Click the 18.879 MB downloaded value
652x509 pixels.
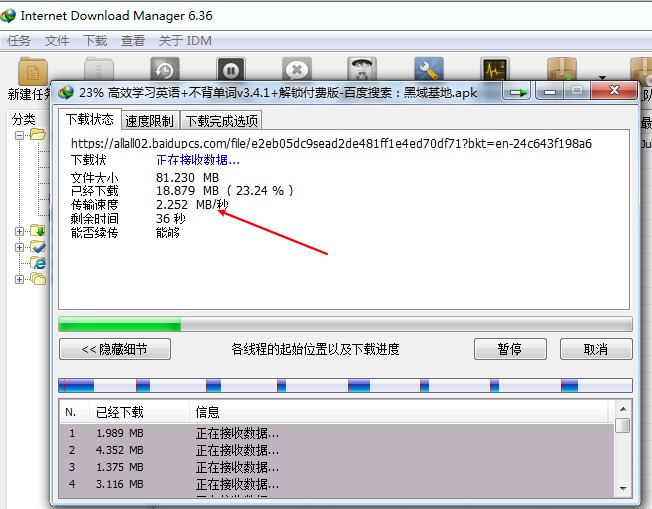click(188, 190)
